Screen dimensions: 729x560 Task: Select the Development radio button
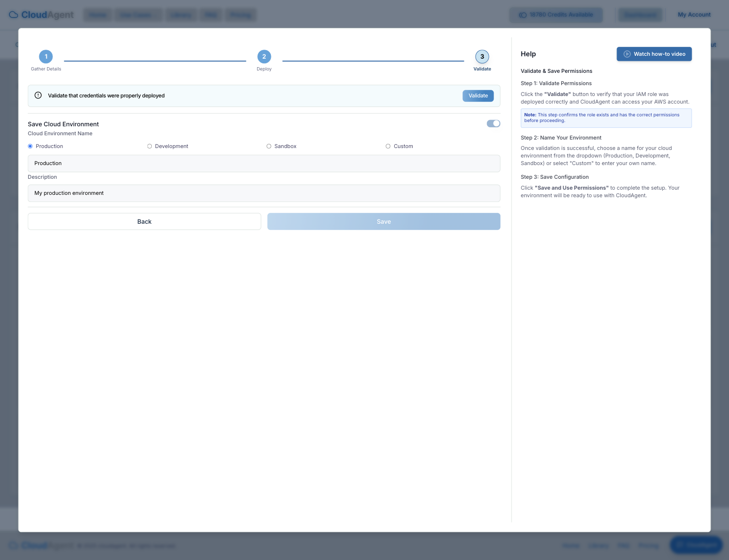pyautogui.click(x=149, y=146)
